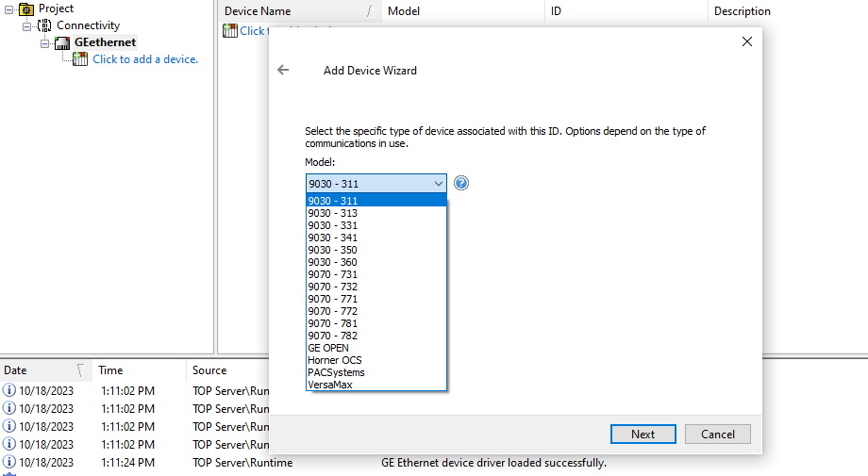The image size is (868, 476).
Task: Sort by the Description column header
Action: click(788, 11)
